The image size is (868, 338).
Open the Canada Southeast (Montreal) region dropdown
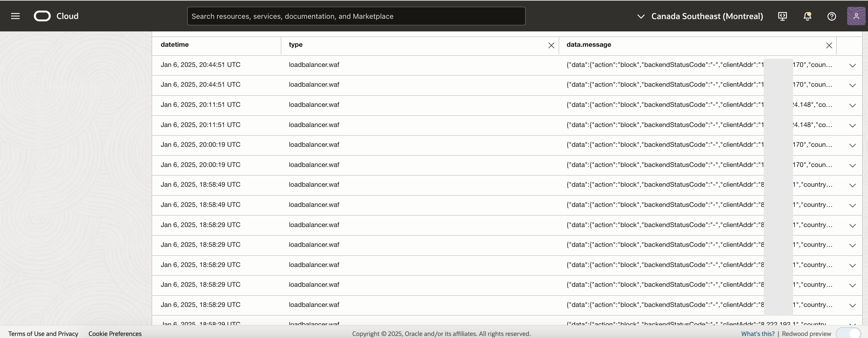point(707,16)
